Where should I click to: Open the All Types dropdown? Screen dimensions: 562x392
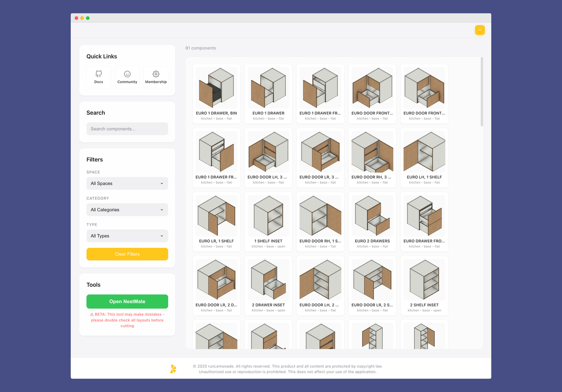(127, 236)
